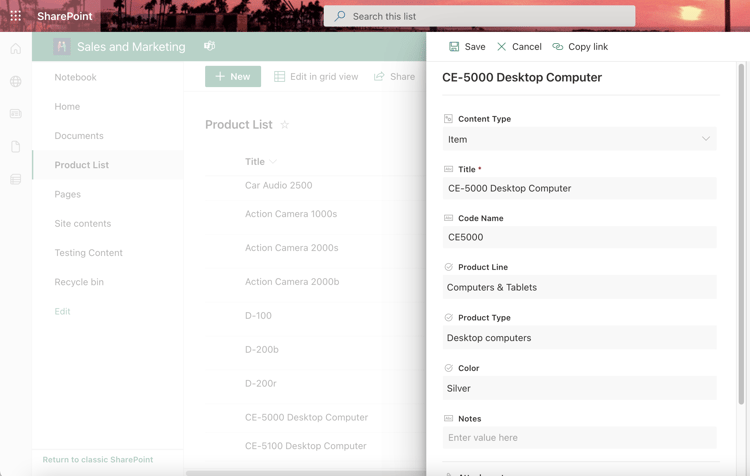Open the app launcher waffle icon

(16, 16)
